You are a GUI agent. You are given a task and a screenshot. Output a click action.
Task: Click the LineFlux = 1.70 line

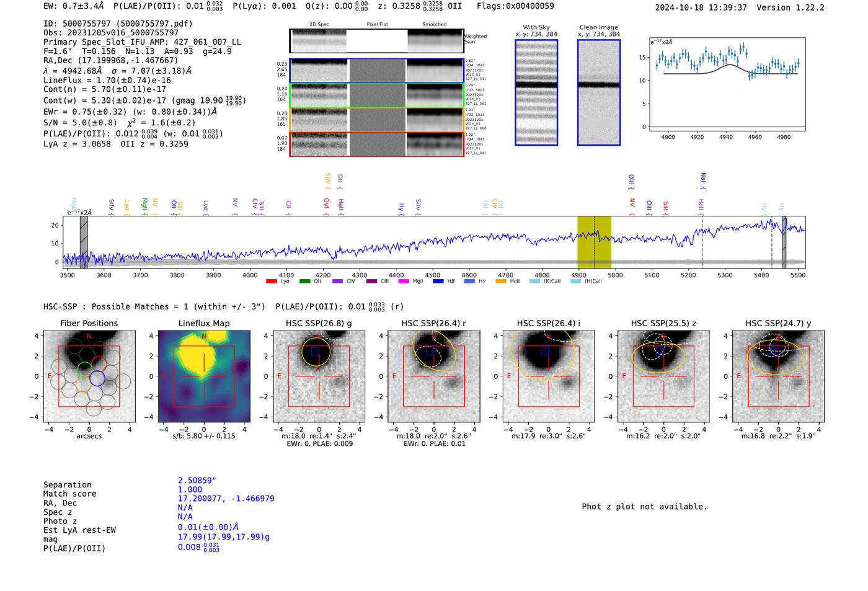pyautogui.click(x=107, y=80)
